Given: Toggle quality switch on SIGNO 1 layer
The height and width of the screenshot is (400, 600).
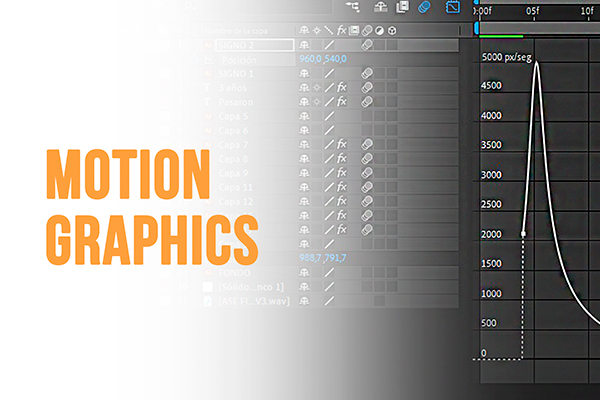Looking at the screenshot, I should click(x=329, y=73).
